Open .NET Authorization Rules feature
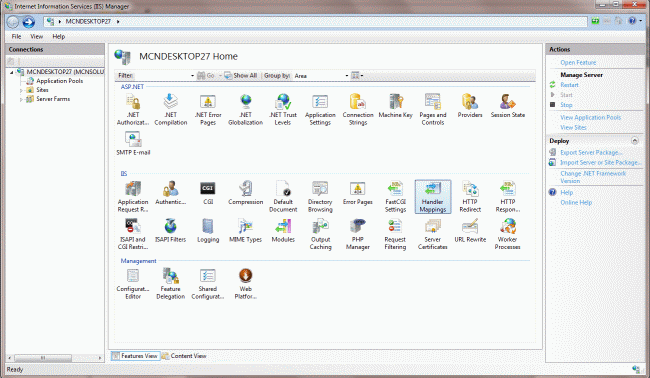The height and width of the screenshot is (378, 650). coord(133,109)
